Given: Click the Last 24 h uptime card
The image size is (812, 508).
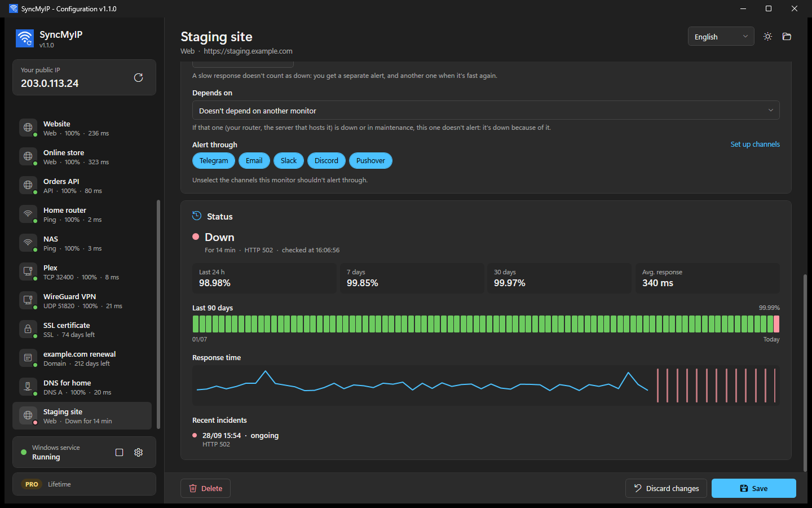Looking at the screenshot, I should [264, 278].
